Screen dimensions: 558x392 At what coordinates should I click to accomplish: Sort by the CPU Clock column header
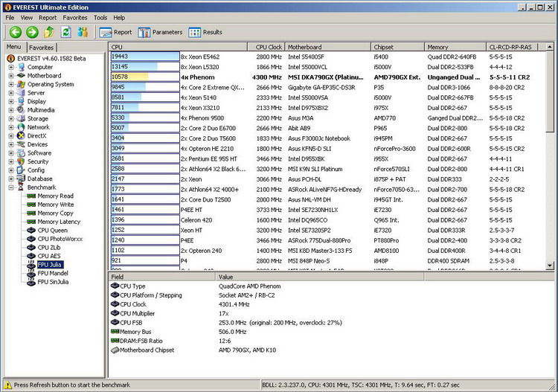click(269, 46)
